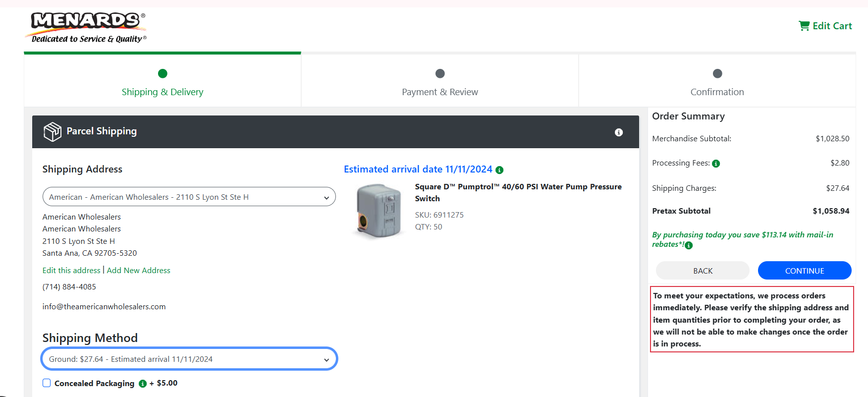Image resolution: width=868 pixels, height=397 pixels.
Task: Click the Edit Cart shopping cart icon
Action: [x=804, y=26]
